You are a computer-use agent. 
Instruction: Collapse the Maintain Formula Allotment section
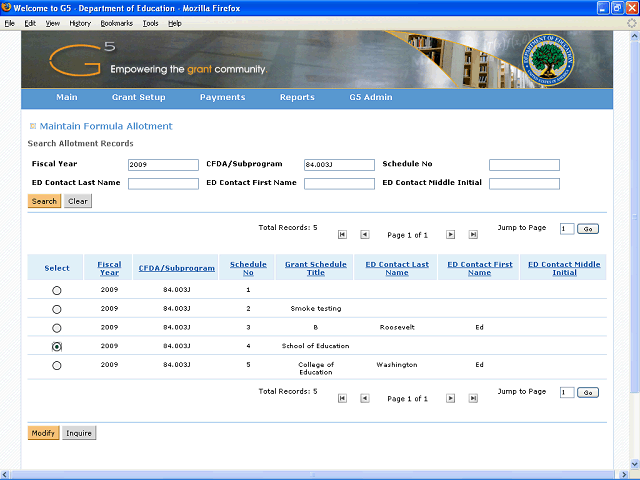(33, 126)
